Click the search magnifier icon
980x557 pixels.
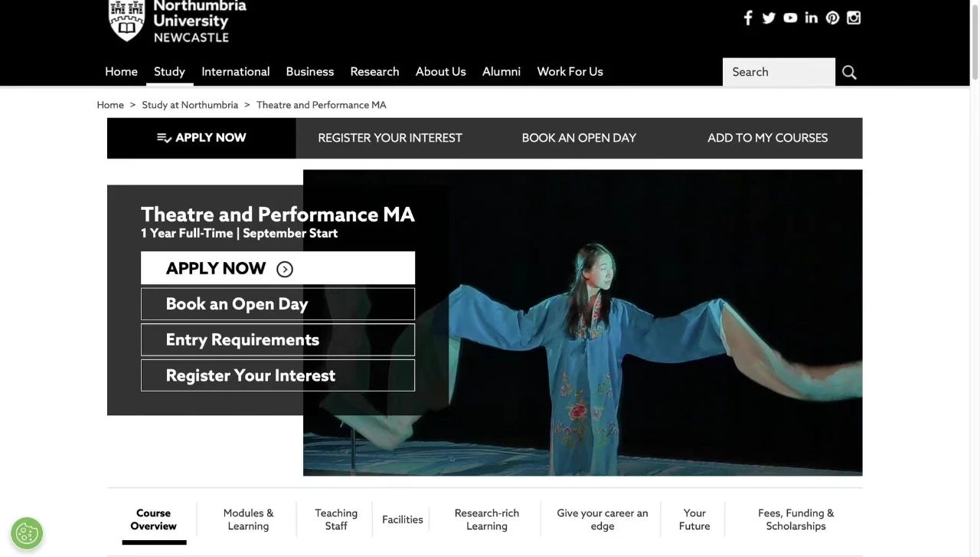point(849,72)
